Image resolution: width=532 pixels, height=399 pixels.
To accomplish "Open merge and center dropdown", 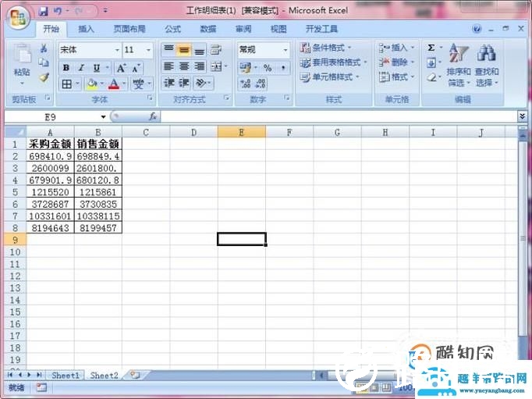I will [226, 66].
